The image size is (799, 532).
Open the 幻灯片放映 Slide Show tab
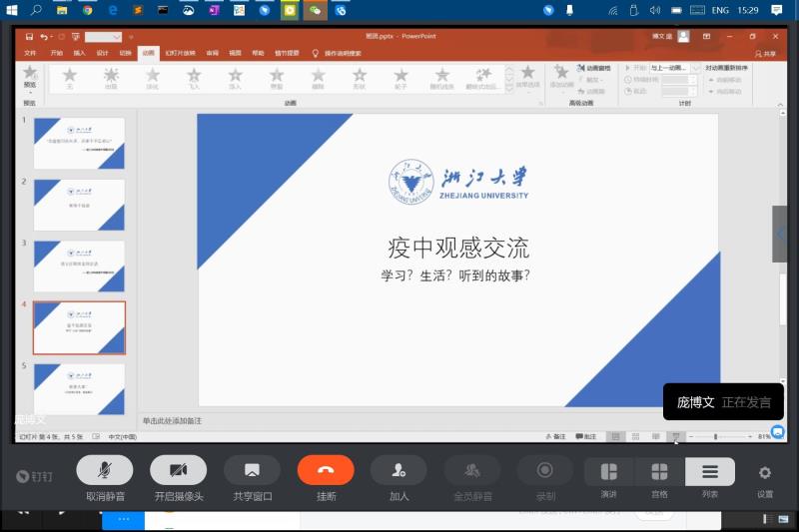(181, 53)
